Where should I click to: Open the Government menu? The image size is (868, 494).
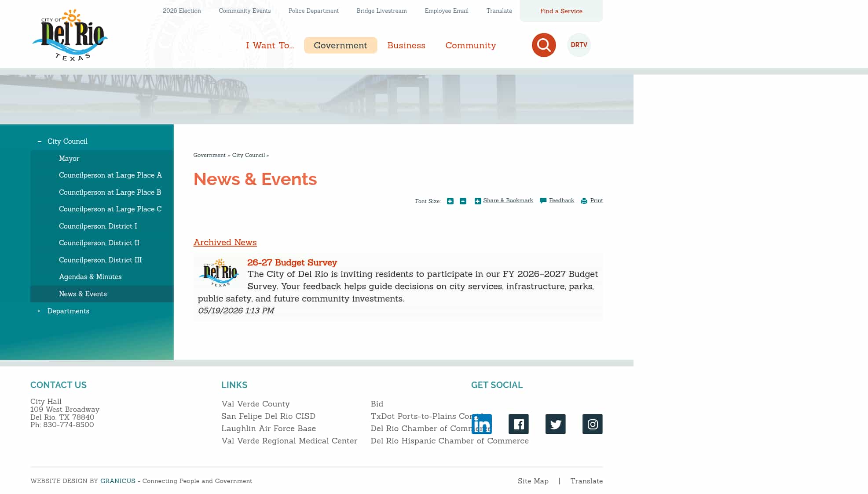341,45
